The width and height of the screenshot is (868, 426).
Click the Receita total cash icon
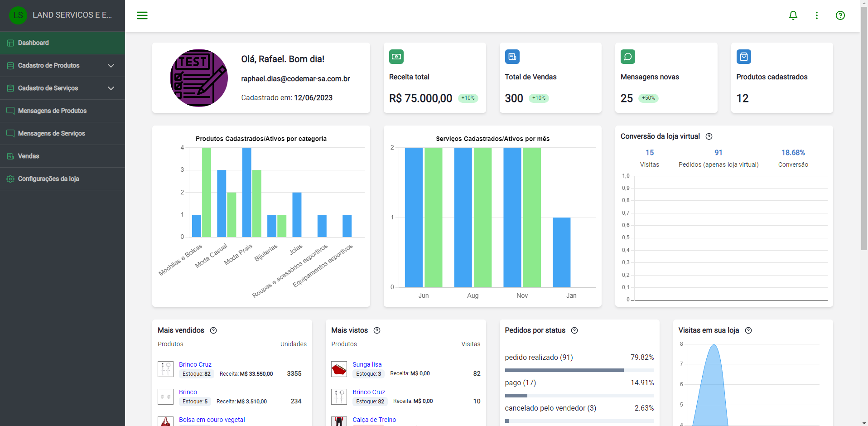pyautogui.click(x=396, y=57)
